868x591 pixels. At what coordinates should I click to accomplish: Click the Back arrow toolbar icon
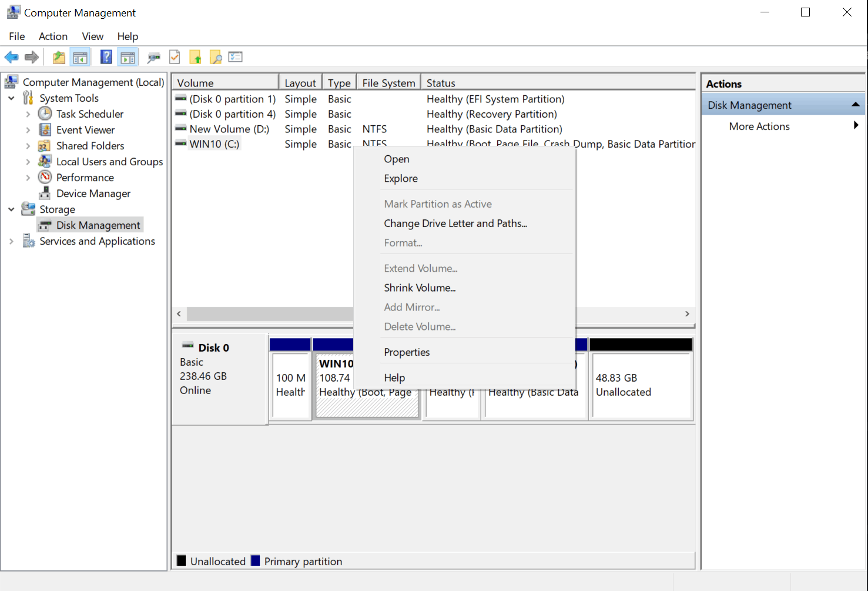11,57
